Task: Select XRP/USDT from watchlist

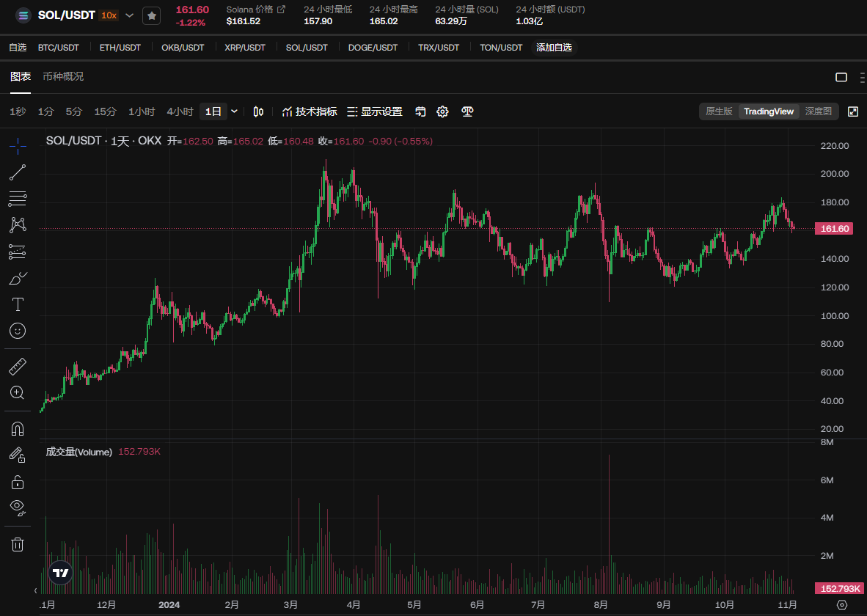Action: click(x=245, y=48)
